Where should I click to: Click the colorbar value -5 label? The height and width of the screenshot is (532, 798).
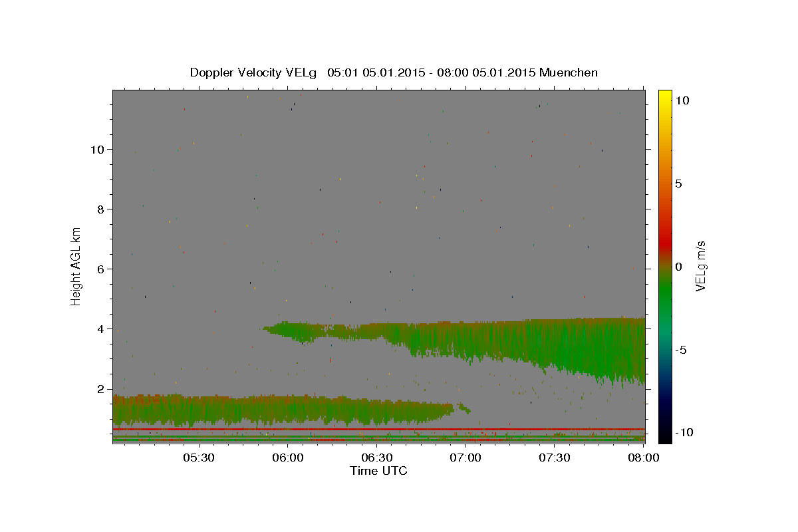tap(681, 350)
